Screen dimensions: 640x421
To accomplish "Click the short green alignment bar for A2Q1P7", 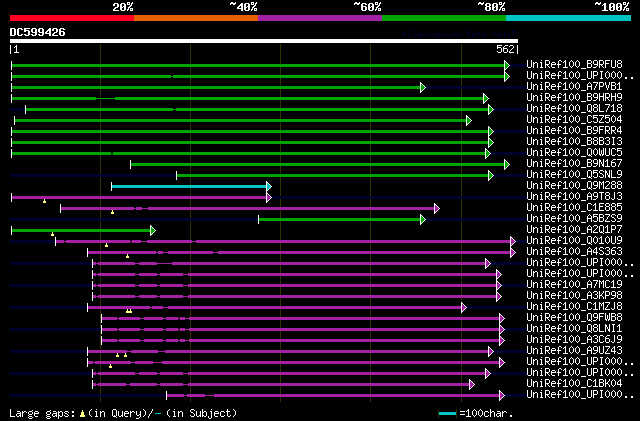I will (81, 231).
